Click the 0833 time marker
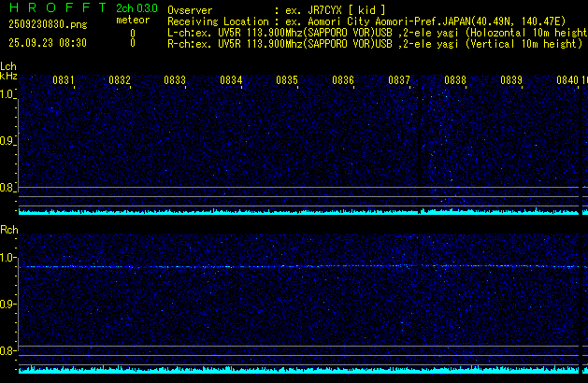Viewport: 588px width, 383px height. (x=175, y=81)
